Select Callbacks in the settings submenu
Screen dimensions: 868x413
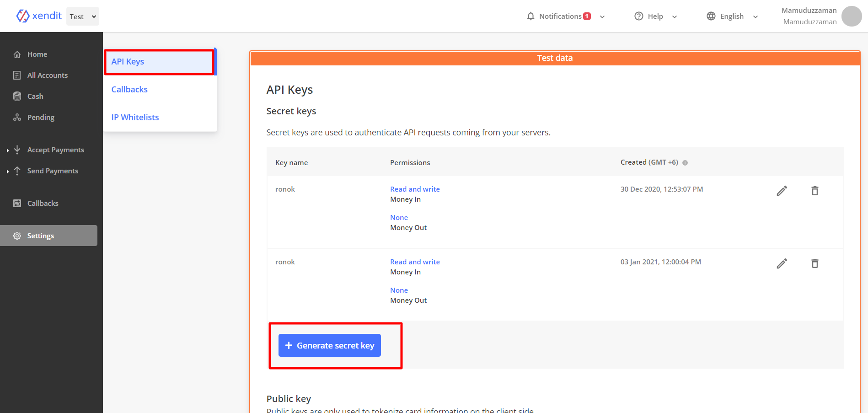[129, 90]
